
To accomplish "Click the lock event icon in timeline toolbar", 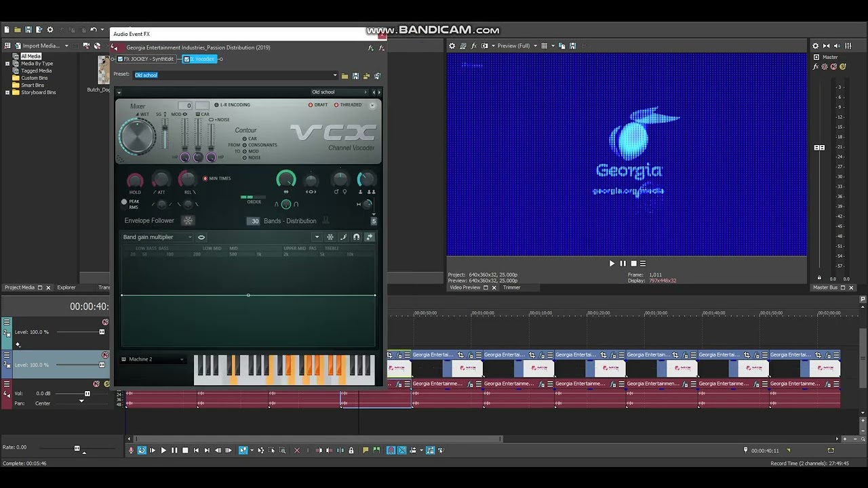I will [351, 450].
